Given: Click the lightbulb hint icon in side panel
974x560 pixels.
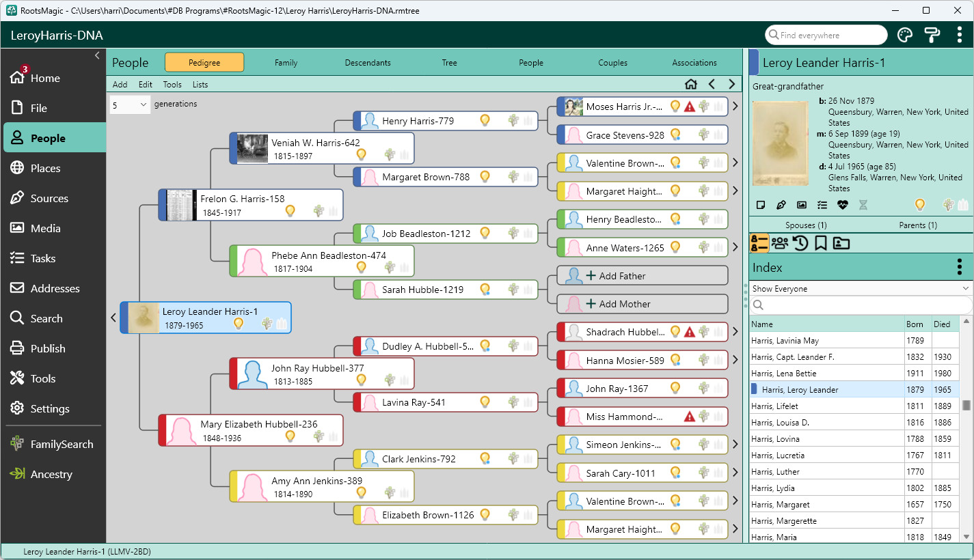Looking at the screenshot, I should click(x=920, y=204).
